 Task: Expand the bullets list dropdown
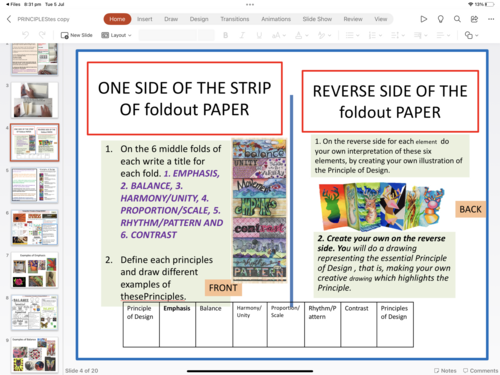352,35
